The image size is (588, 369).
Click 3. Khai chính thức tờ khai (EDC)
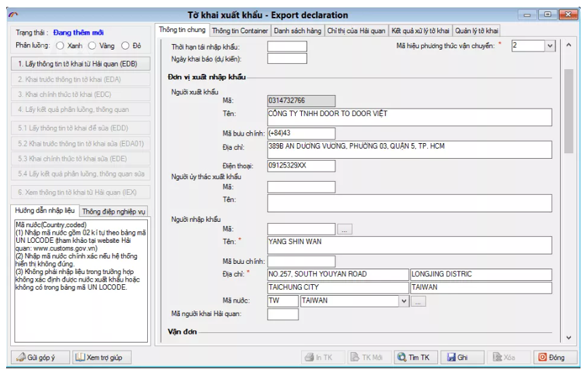tap(81, 94)
